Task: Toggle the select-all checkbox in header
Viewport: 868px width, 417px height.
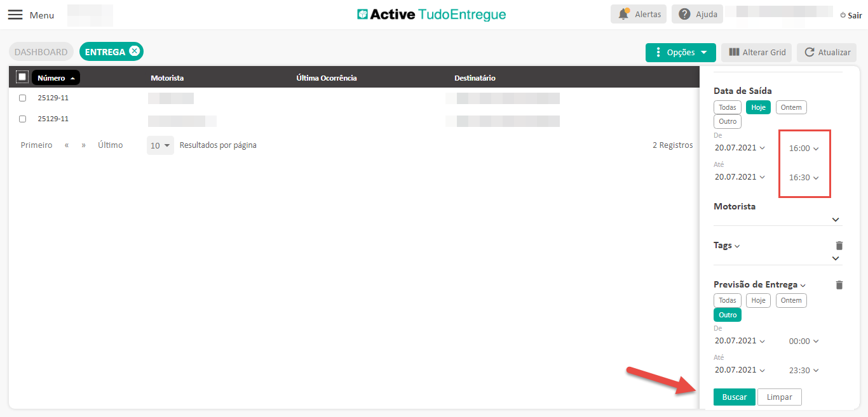Action: (x=22, y=77)
